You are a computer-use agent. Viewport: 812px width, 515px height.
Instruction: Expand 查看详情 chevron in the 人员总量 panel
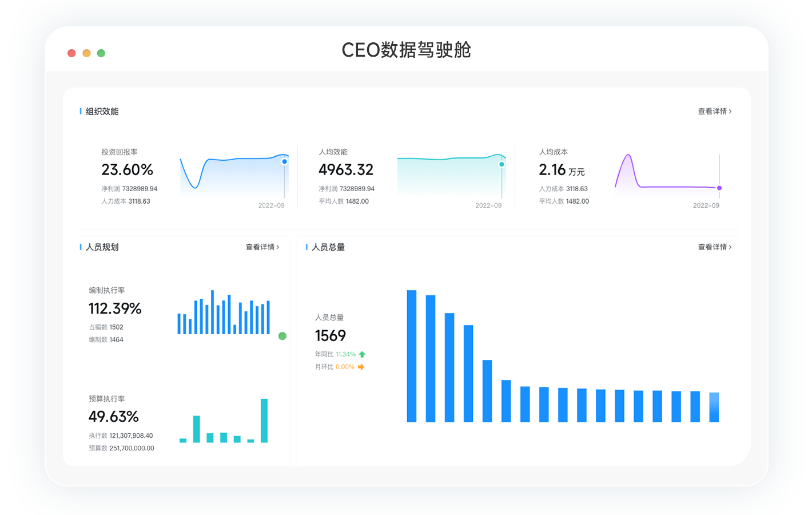(x=730, y=247)
